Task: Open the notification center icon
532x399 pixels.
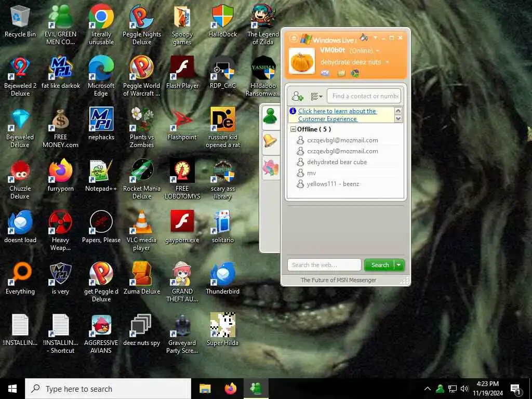Action: [x=516, y=389]
